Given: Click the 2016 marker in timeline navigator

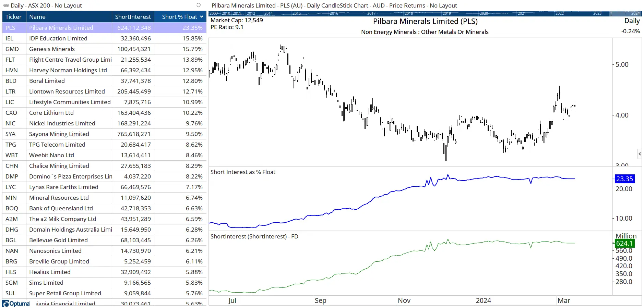Looking at the screenshot, I should click(x=334, y=13).
